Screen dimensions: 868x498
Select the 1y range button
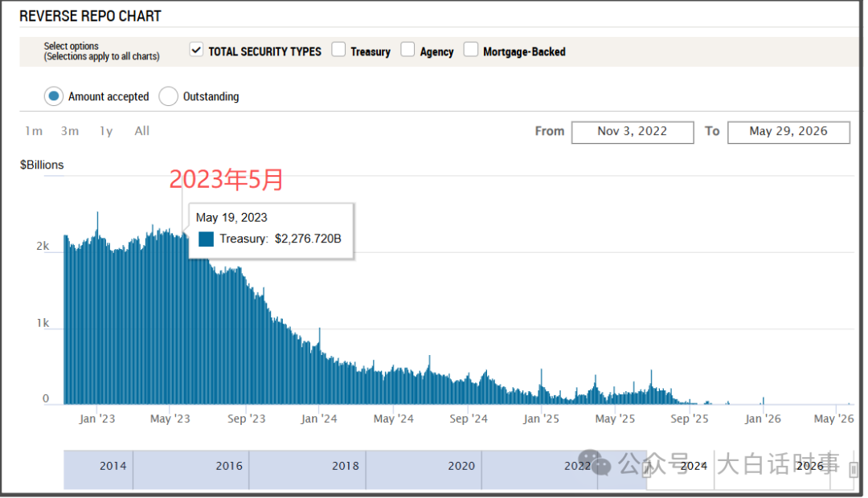coord(106,131)
